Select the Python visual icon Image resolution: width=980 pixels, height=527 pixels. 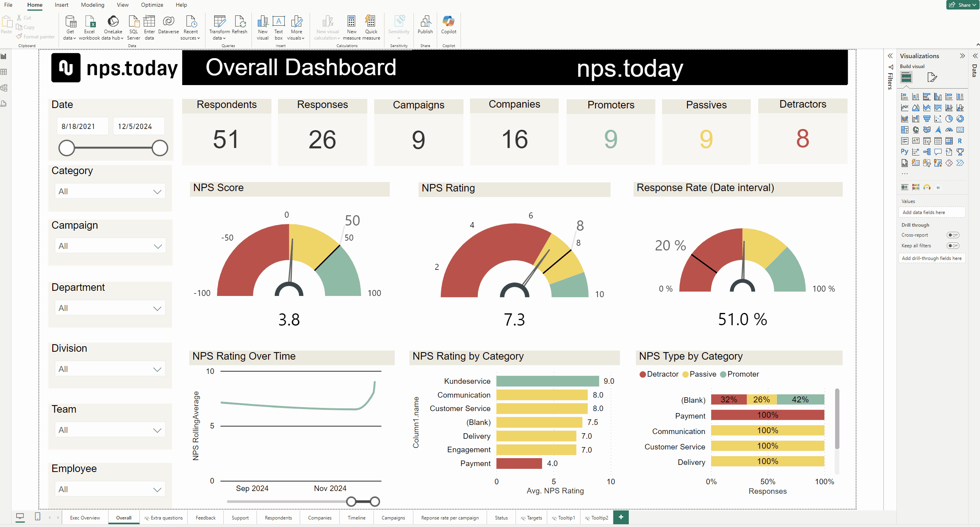[904, 152]
